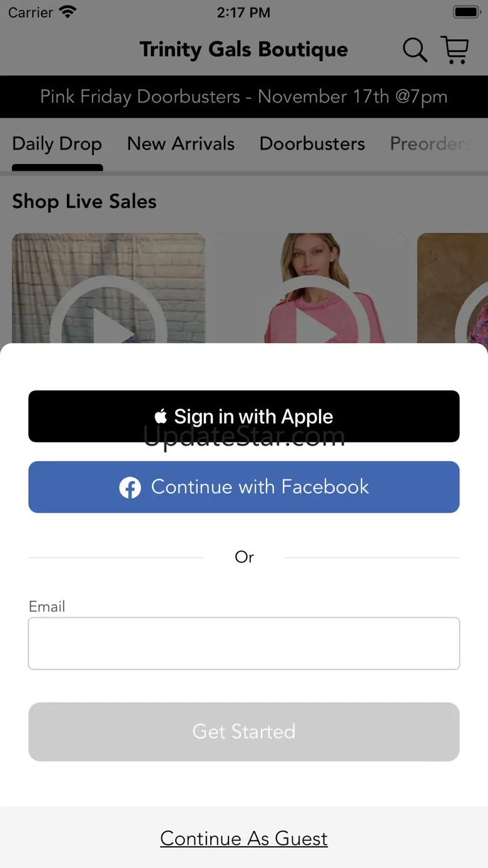Tap the Pink Friday Doorbusters banner
This screenshot has height=868, width=488.
pos(244,97)
